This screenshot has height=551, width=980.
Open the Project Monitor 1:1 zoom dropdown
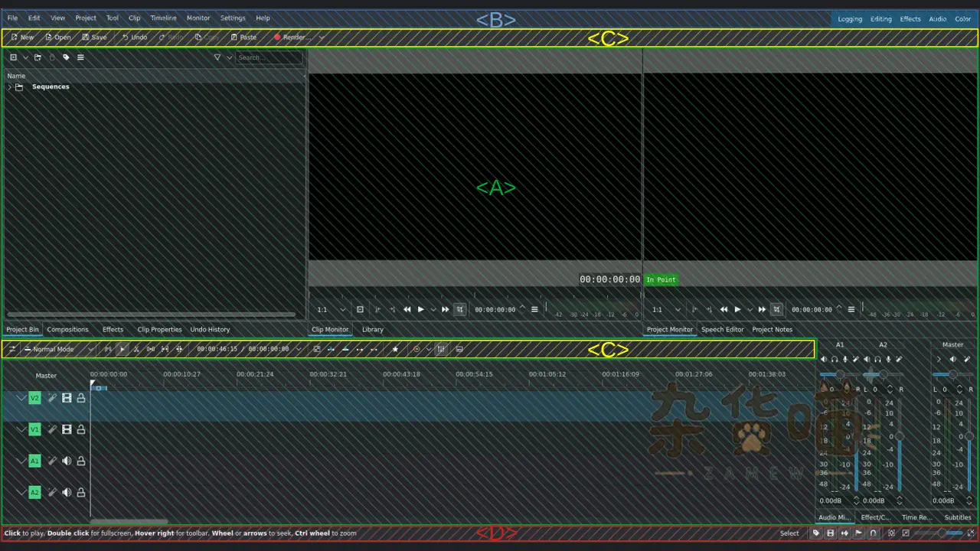(x=666, y=309)
